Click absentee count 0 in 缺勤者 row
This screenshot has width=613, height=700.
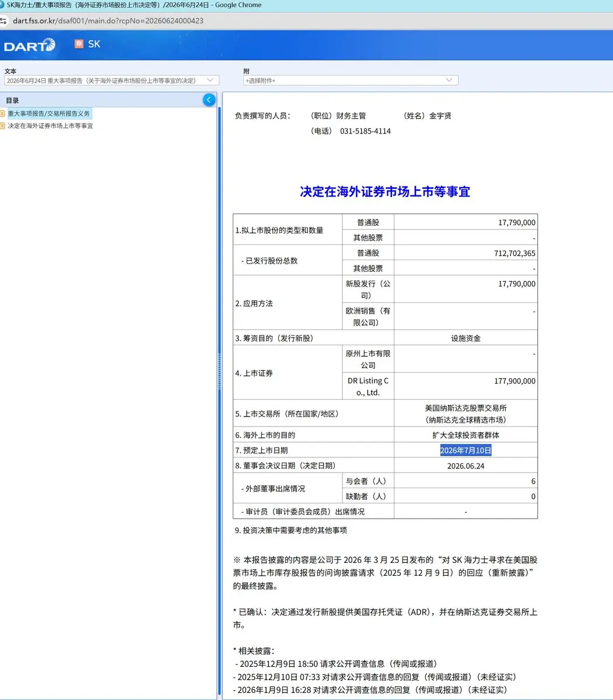pyautogui.click(x=533, y=496)
